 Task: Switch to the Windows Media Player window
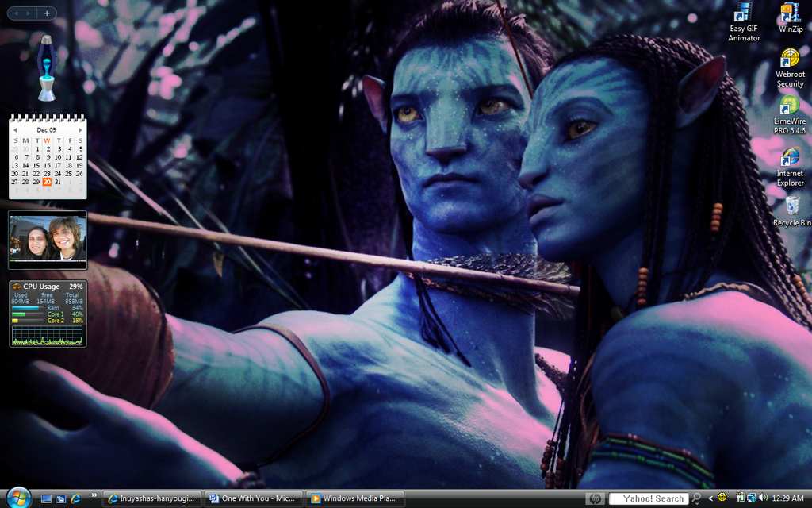pyautogui.click(x=355, y=498)
